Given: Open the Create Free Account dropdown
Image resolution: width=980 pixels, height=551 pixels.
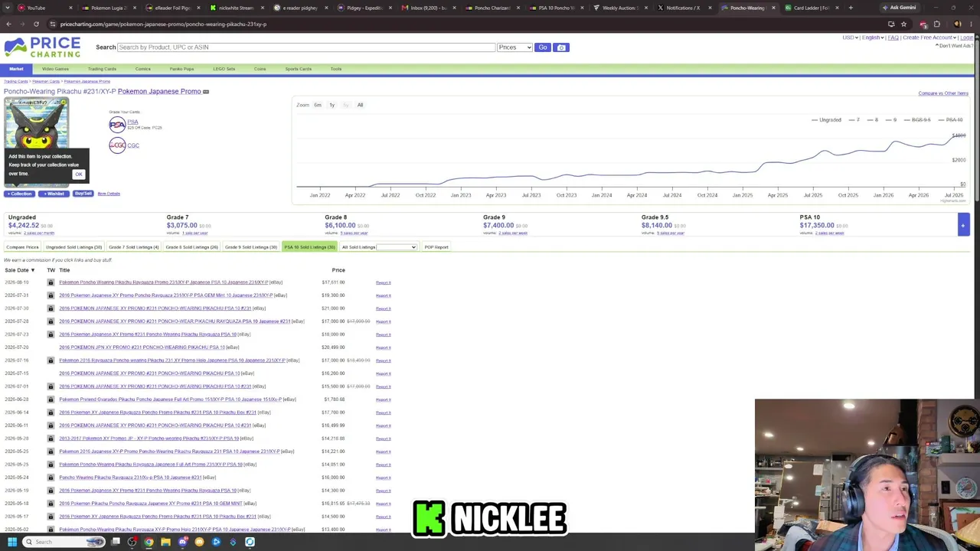Looking at the screenshot, I should click(929, 37).
